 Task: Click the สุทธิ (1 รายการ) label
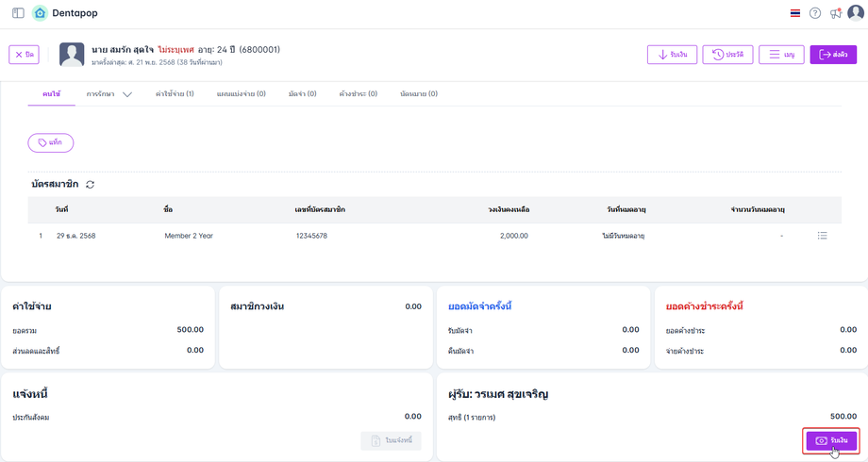pyautogui.click(x=472, y=417)
